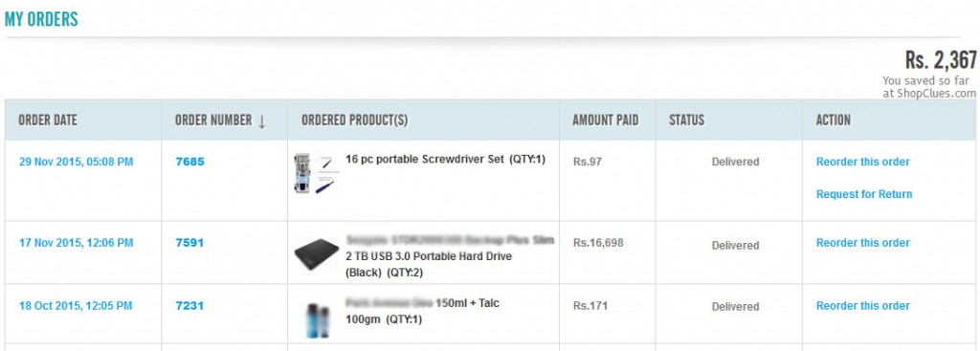Open the portable hard drive thumbnail
980x351 pixels.
[316, 254]
